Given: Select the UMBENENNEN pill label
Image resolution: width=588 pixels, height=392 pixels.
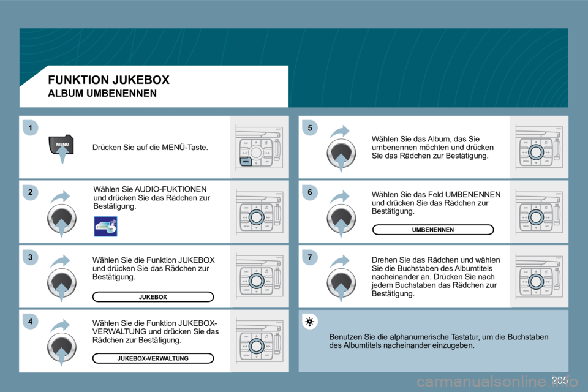Looking at the screenshot, I should [x=433, y=230].
